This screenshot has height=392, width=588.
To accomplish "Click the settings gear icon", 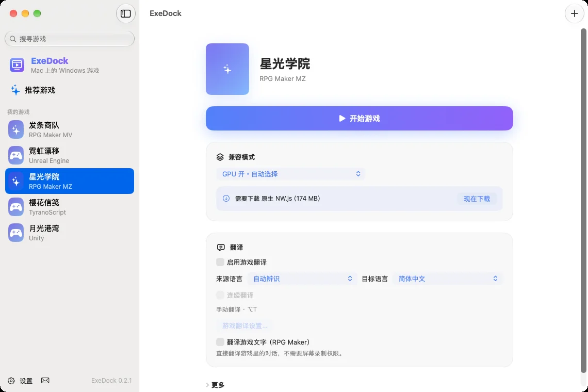I will [11, 381].
